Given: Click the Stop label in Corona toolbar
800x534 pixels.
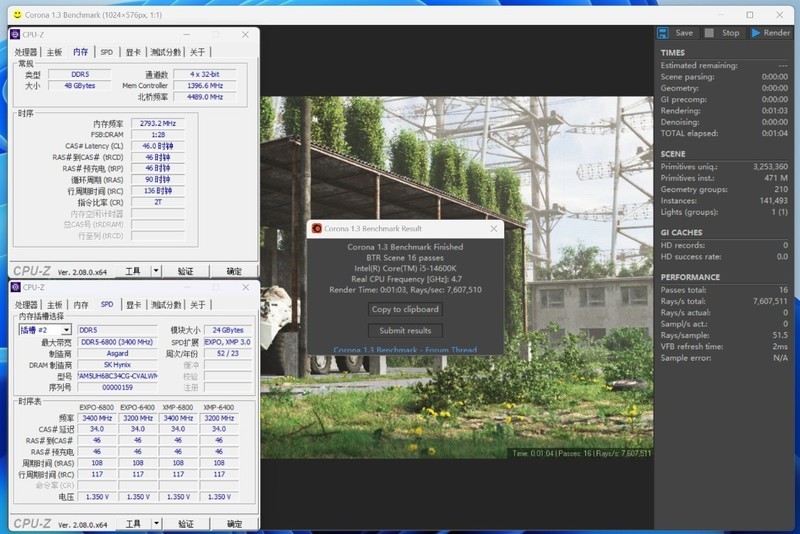Looking at the screenshot, I should pos(731,33).
